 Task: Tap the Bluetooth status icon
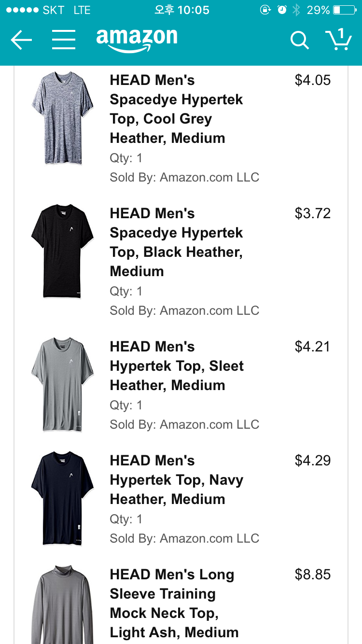point(296,10)
